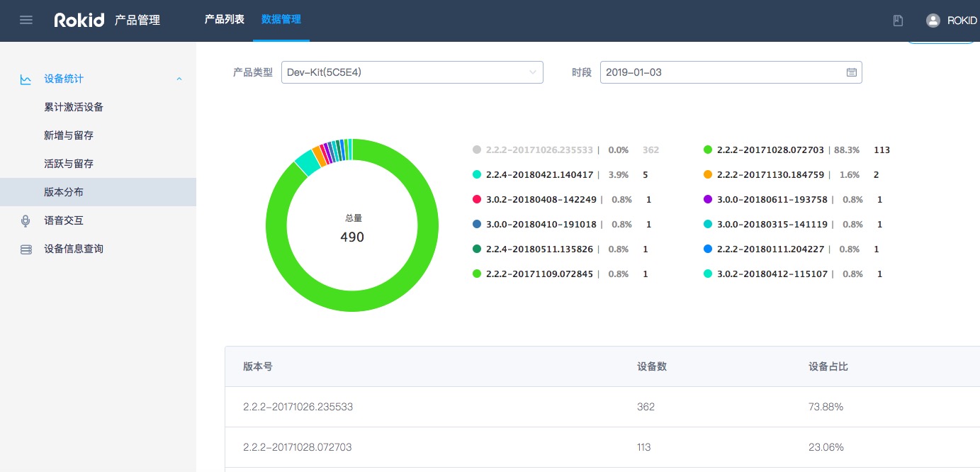Open the document icon in header
Image resolution: width=980 pixels, height=472 pixels.
point(898,21)
